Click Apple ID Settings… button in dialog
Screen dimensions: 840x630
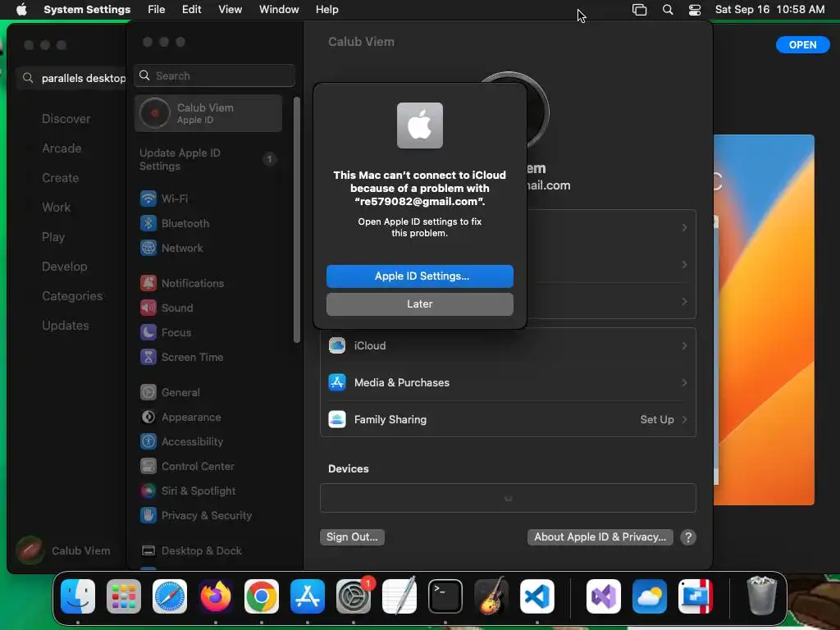click(x=419, y=276)
